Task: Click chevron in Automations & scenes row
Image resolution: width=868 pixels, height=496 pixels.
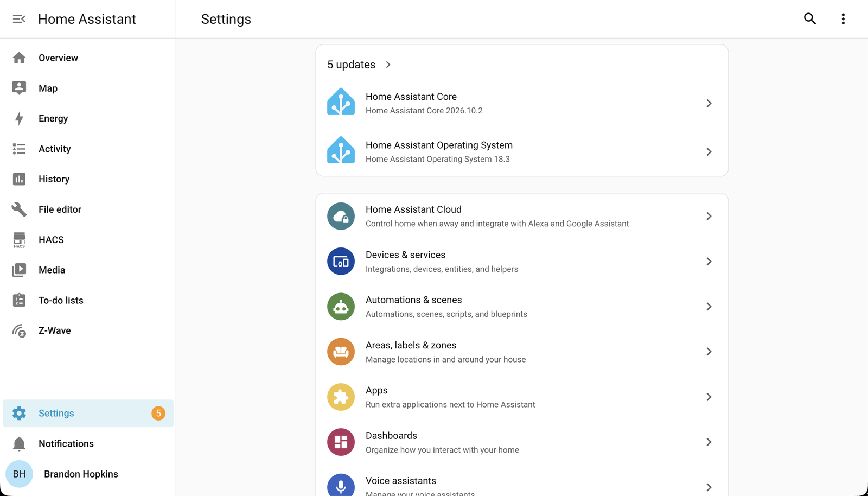Action: [709, 307]
